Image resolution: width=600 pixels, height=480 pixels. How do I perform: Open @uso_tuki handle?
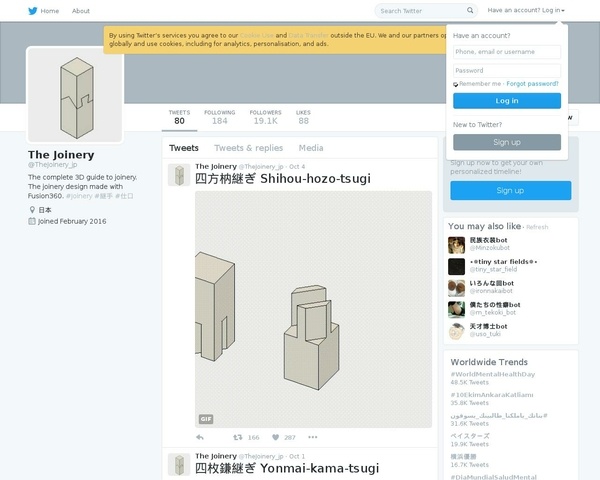point(485,334)
